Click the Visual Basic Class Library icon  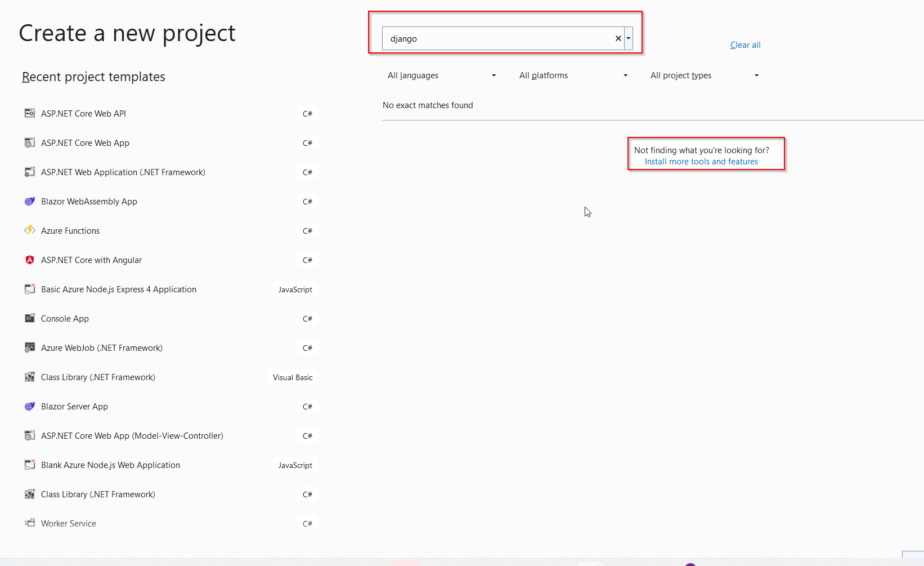point(30,377)
